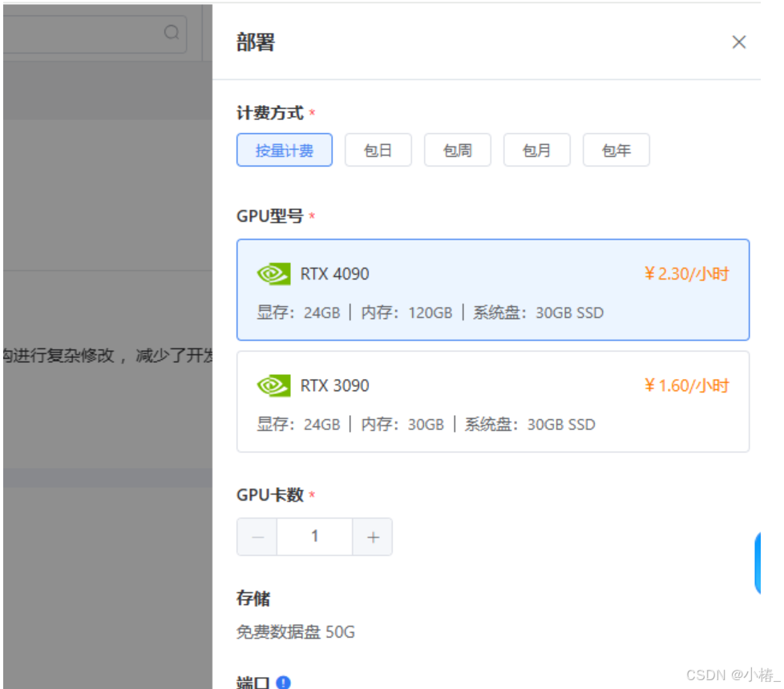Select 包月 billing option

536,150
